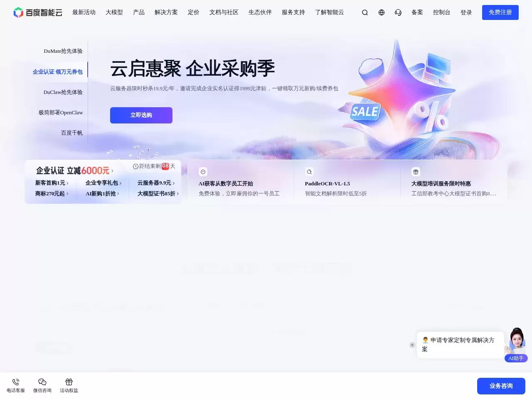Click the 活动权益 gift icon
This screenshot has width=532, height=399.
pos(69,384)
